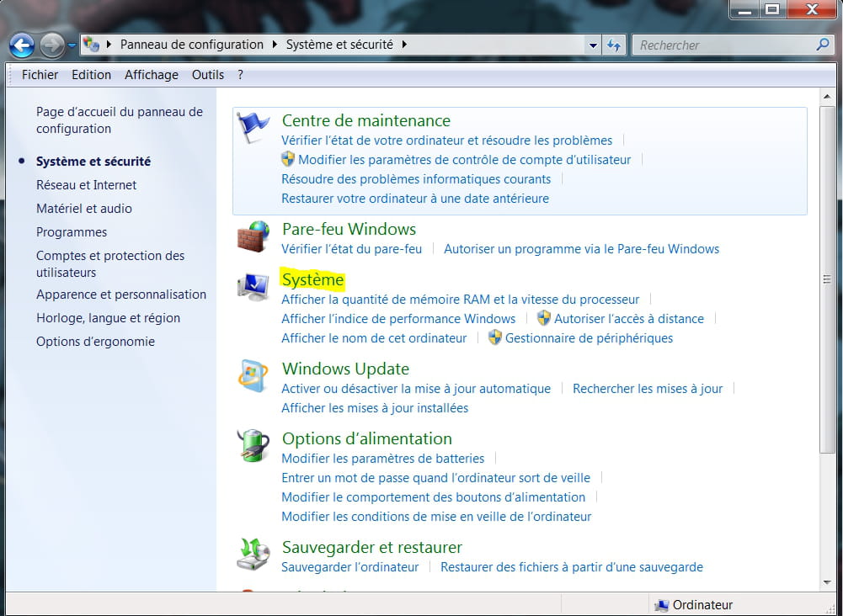Open Horloge, langue et région category
843x616 pixels.
(108, 318)
